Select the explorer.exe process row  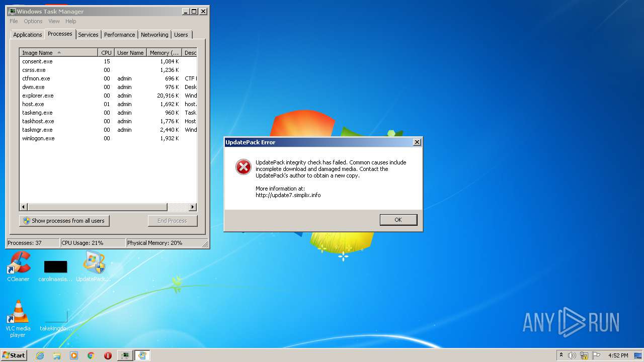click(108, 96)
